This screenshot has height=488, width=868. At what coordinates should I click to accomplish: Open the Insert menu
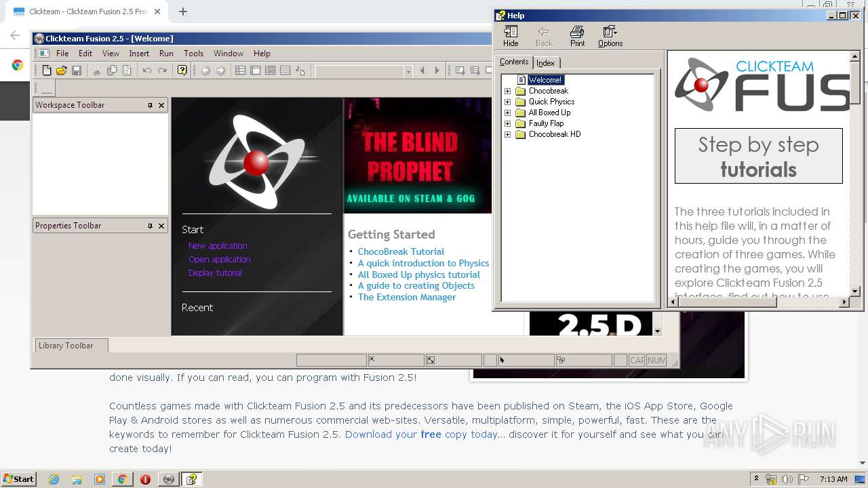139,54
